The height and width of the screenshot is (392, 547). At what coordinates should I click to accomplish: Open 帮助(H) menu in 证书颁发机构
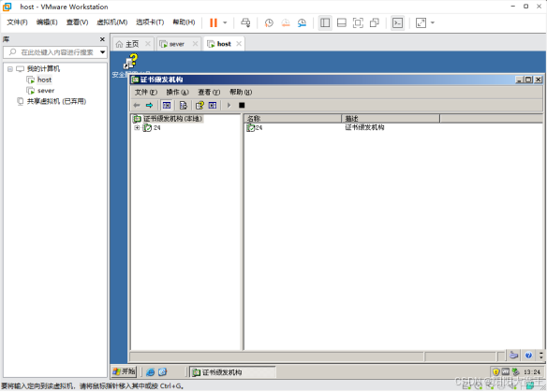[241, 92]
